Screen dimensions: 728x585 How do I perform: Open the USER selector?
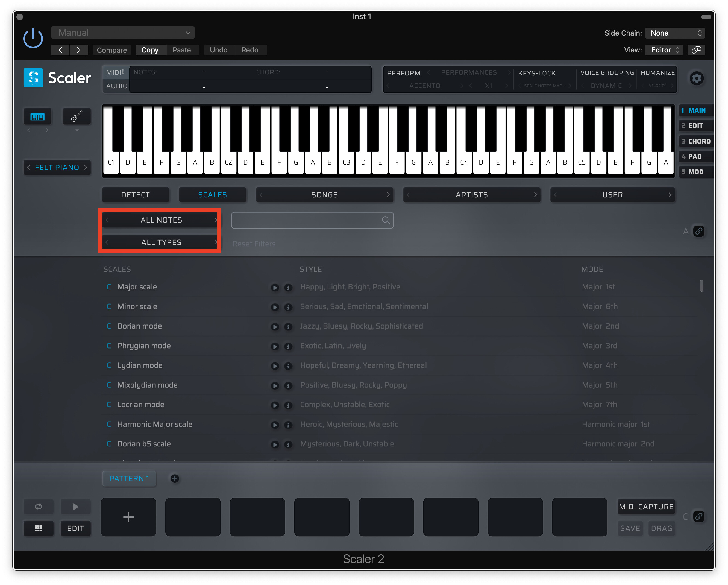click(x=612, y=195)
